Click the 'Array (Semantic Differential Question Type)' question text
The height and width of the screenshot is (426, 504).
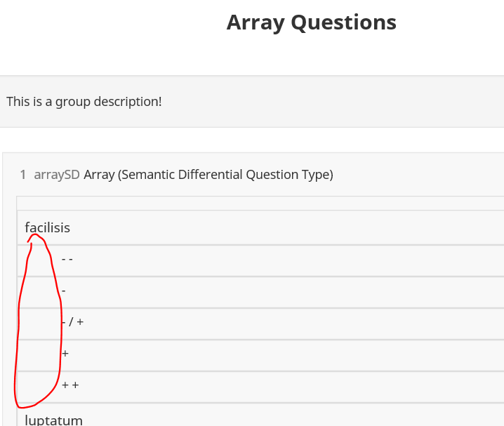click(208, 175)
